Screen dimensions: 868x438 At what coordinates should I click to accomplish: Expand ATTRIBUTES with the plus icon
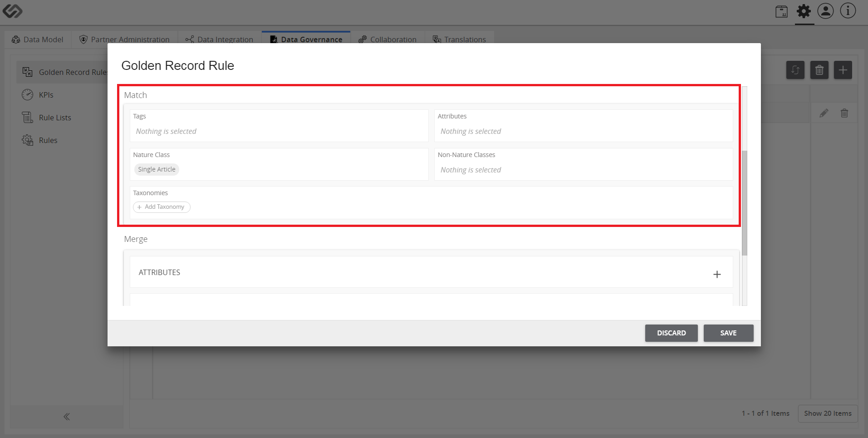(717, 274)
